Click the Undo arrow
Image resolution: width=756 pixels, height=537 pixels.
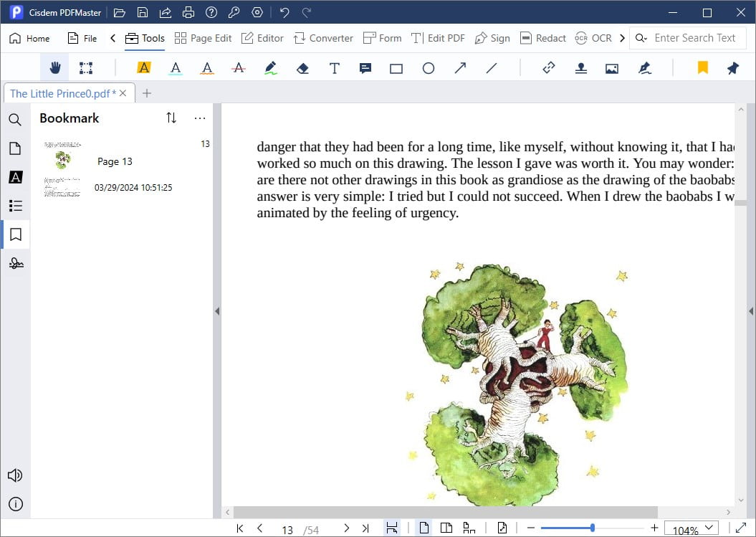point(284,12)
